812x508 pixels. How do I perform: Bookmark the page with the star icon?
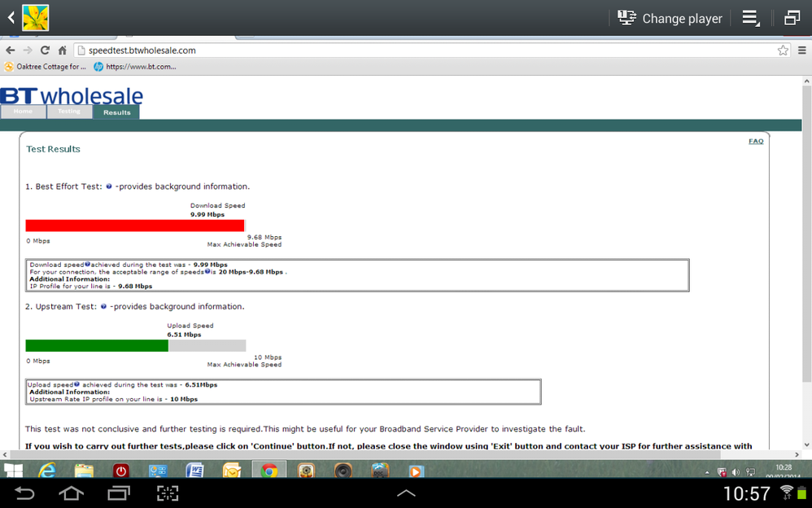point(783,50)
